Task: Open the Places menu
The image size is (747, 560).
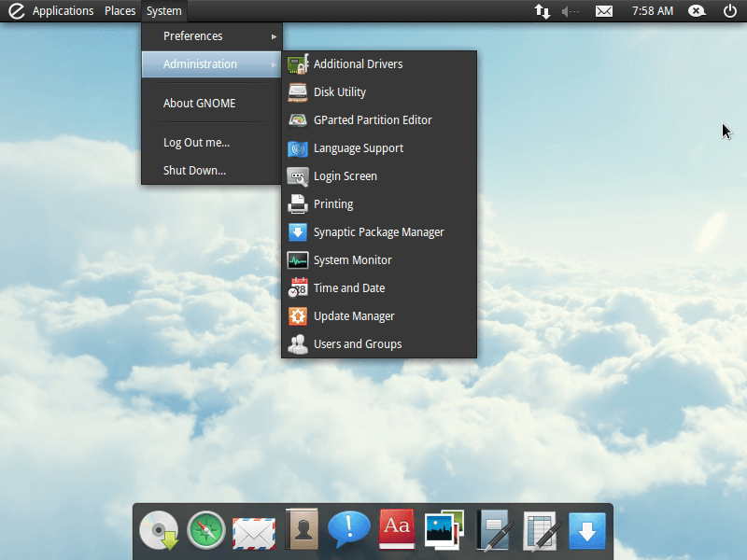Action: click(x=120, y=11)
